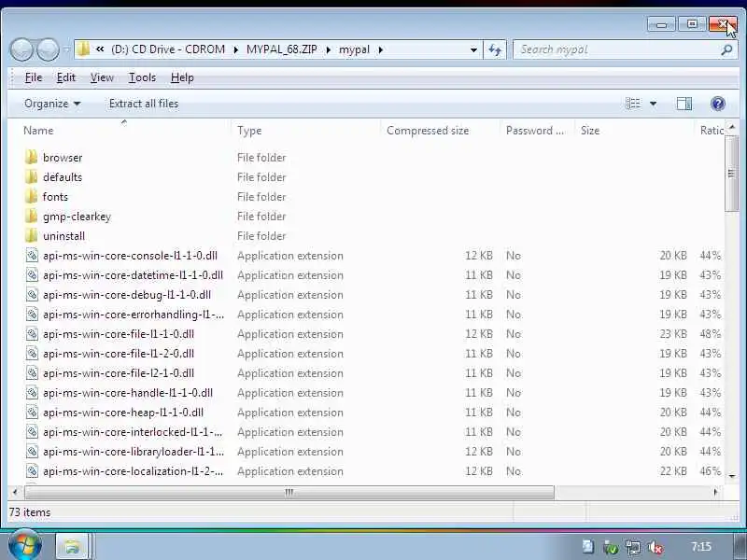Click the horizontal scrollbar left arrow
Viewport: 747px width, 560px height.
pyautogui.click(x=15, y=492)
